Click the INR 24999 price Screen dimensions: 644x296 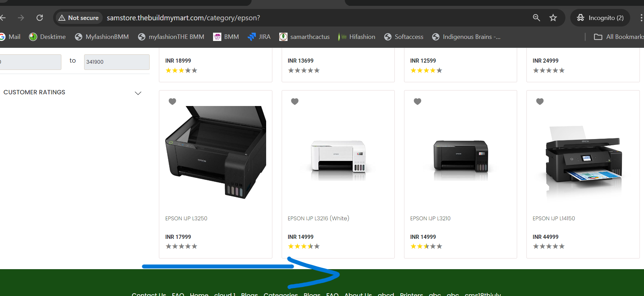545,61
